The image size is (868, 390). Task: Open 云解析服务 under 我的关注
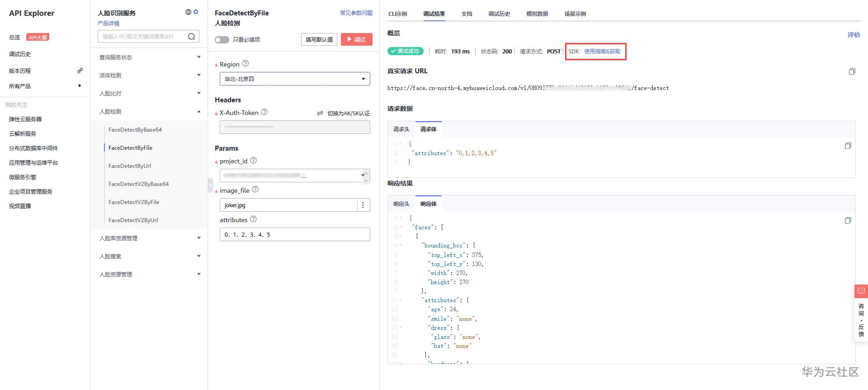click(23, 134)
